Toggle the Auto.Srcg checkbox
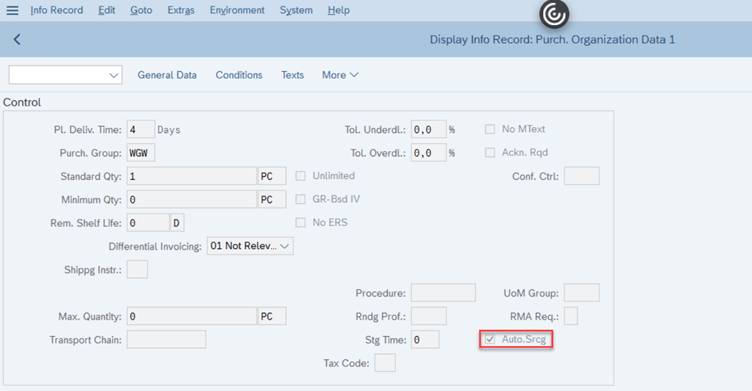 coord(490,340)
